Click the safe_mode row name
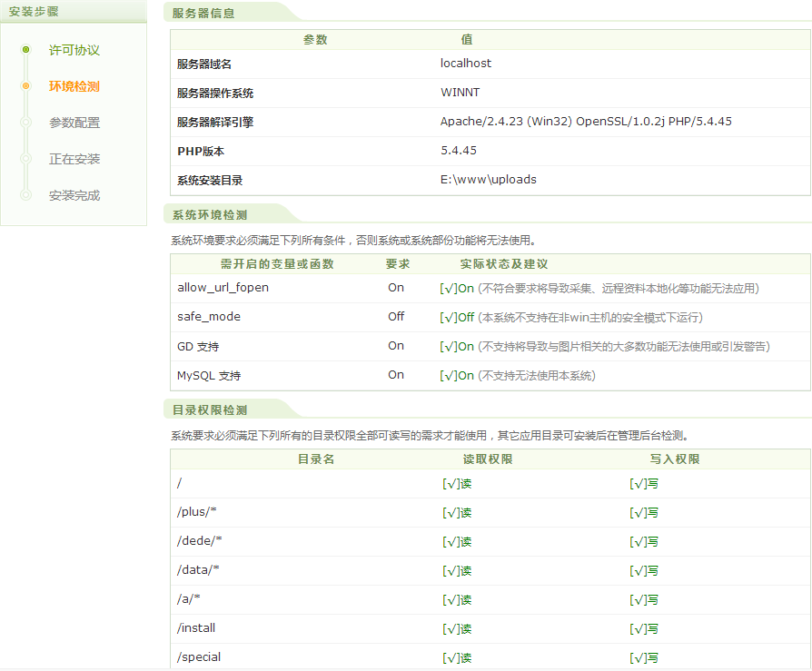812x671 pixels. point(209,317)
